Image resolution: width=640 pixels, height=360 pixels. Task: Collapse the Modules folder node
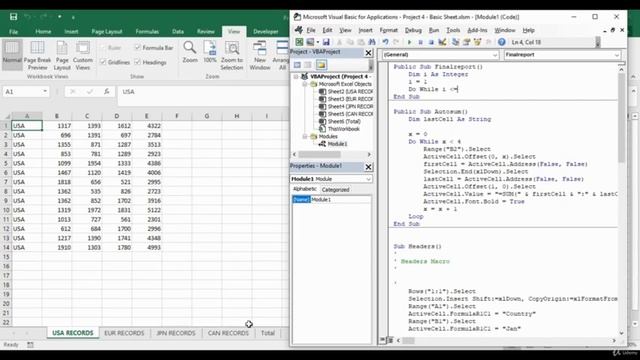pos(304,136)
